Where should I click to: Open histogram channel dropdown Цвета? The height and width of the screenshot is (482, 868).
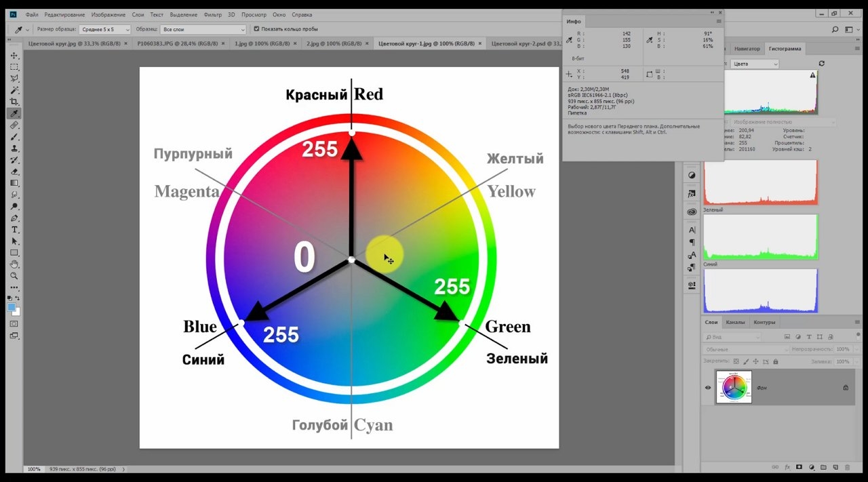coord(755,64)
